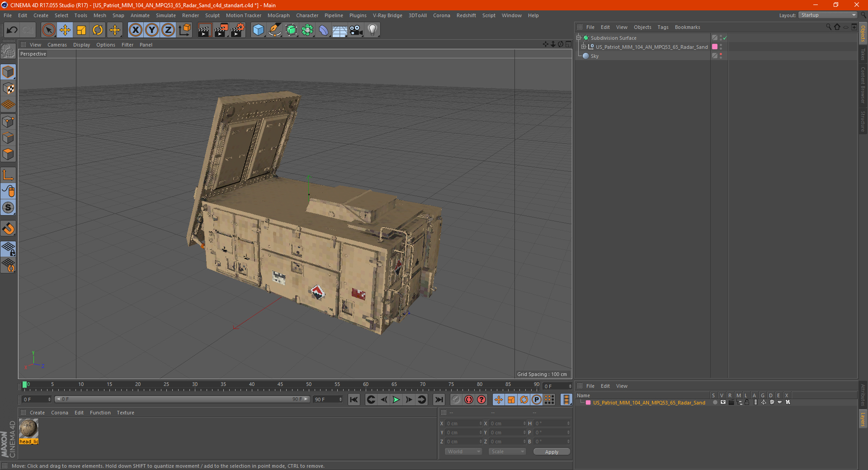Open Edit Render Settings icon

[238, 30]
